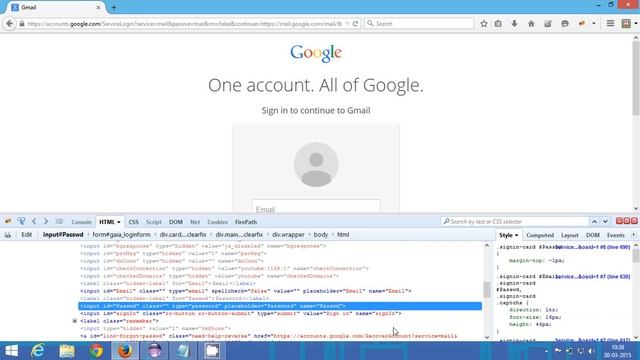Open the Firebug menu bug icon in panel

(8, 221)
